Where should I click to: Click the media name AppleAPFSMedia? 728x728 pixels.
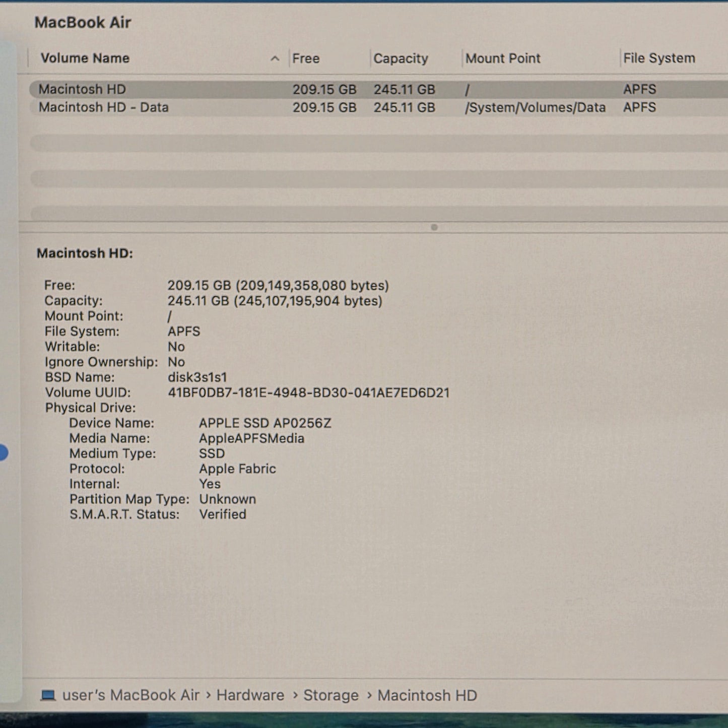pos(251,438)
